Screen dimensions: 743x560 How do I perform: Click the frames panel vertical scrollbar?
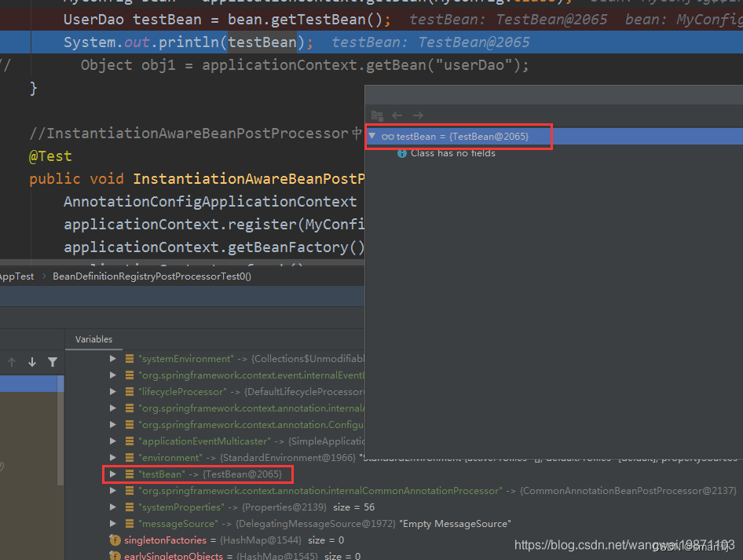coord(60,430)
